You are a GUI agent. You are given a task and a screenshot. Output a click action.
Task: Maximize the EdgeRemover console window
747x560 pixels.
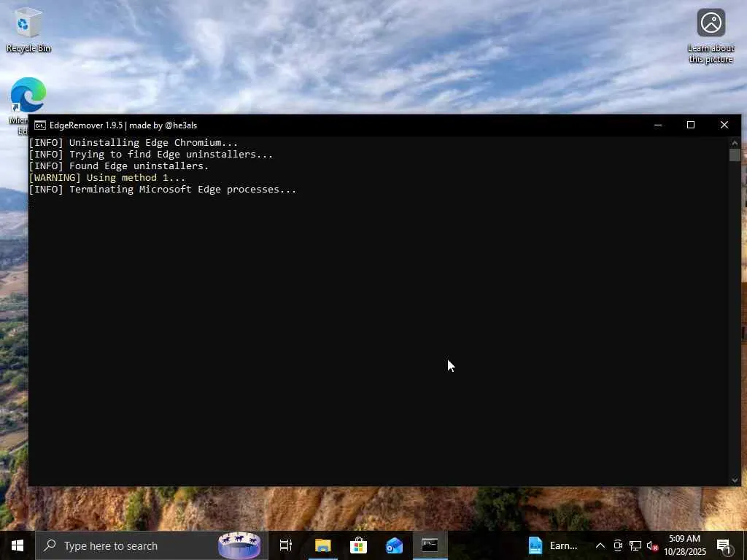tap(691, 125)
